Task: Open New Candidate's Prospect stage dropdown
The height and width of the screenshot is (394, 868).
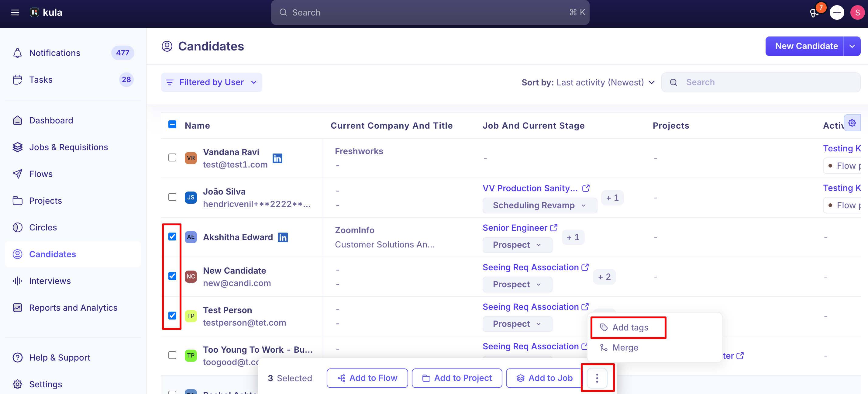Action: (x=517, y=284)
